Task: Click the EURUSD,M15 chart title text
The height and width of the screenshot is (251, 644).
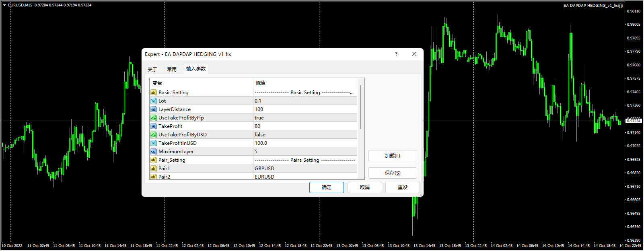Action: [x=20, y=5]
